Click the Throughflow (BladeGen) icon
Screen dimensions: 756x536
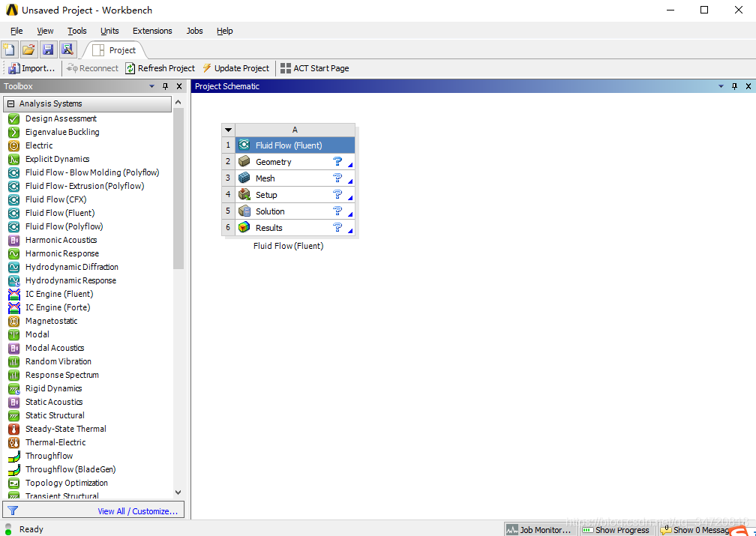coord(14,469)
